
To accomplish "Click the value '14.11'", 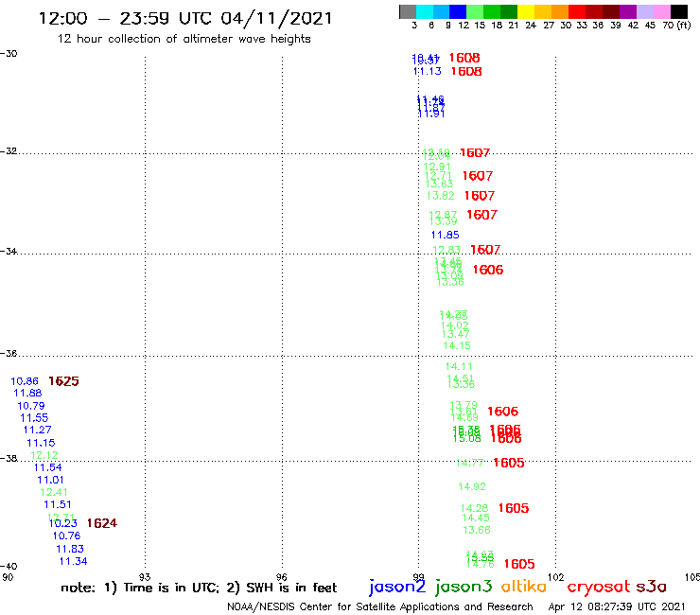I will pyautogui.click(x=459, y=367).
